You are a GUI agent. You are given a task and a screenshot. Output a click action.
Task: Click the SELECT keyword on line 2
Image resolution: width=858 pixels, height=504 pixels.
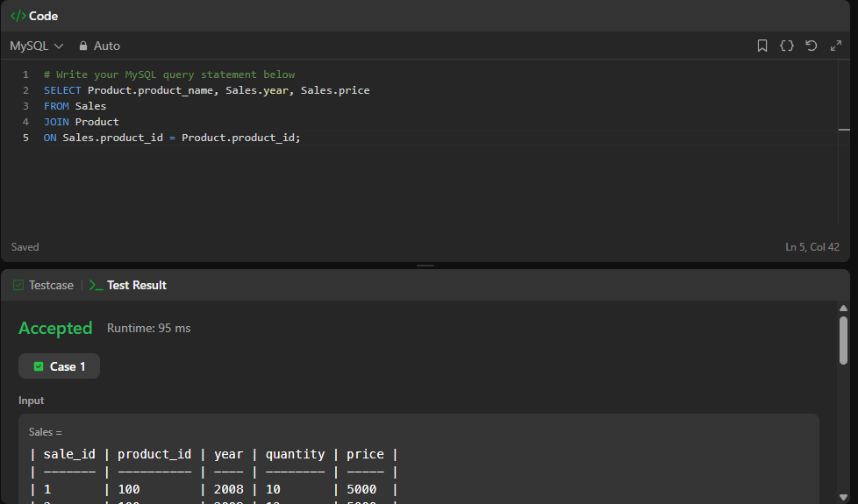(62, 90)
